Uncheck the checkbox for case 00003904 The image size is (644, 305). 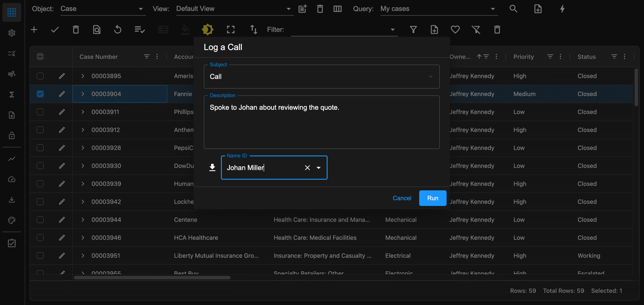point(40,94)
